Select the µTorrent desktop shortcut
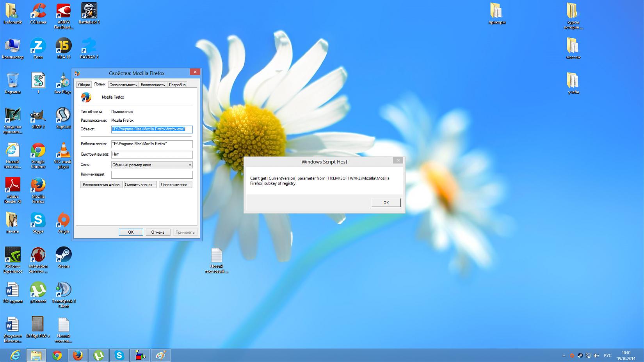This screenshot has width=644, height=362. tap(38, 293)
